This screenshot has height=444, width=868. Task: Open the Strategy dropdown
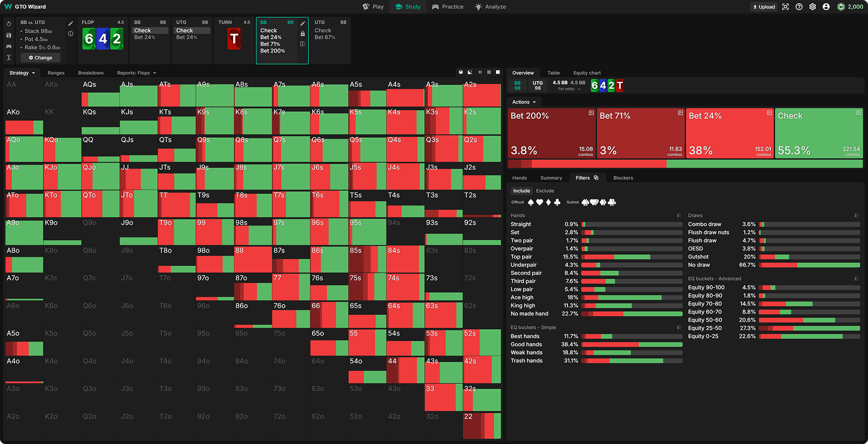coord(22,73)
